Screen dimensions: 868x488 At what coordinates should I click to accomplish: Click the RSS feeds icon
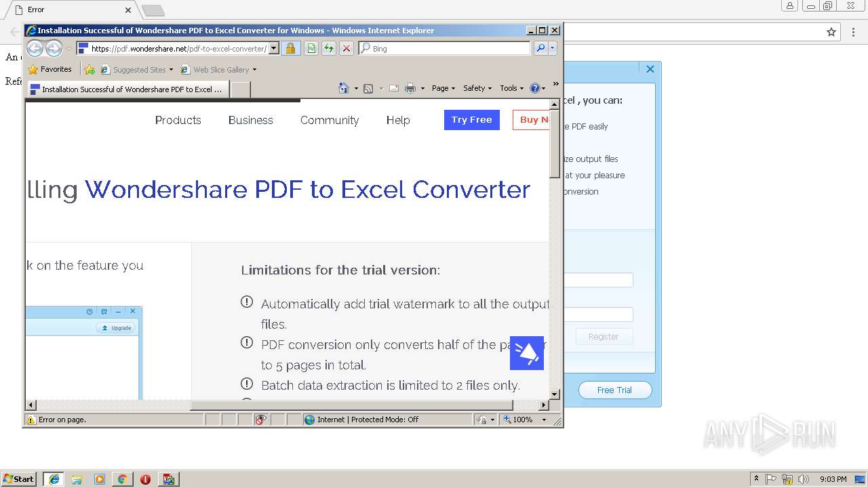[368, 88]
